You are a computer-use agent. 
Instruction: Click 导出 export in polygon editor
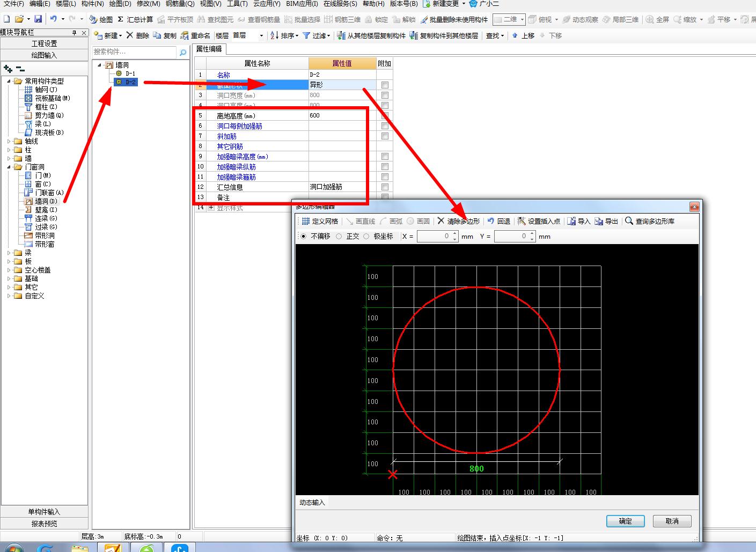606,221
